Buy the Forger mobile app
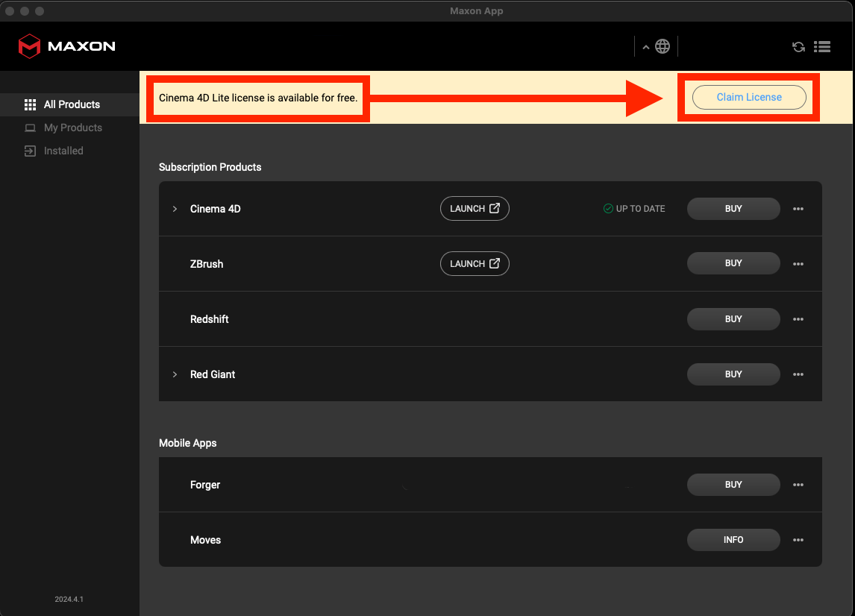The image size is (855, 616). point(733,485)
